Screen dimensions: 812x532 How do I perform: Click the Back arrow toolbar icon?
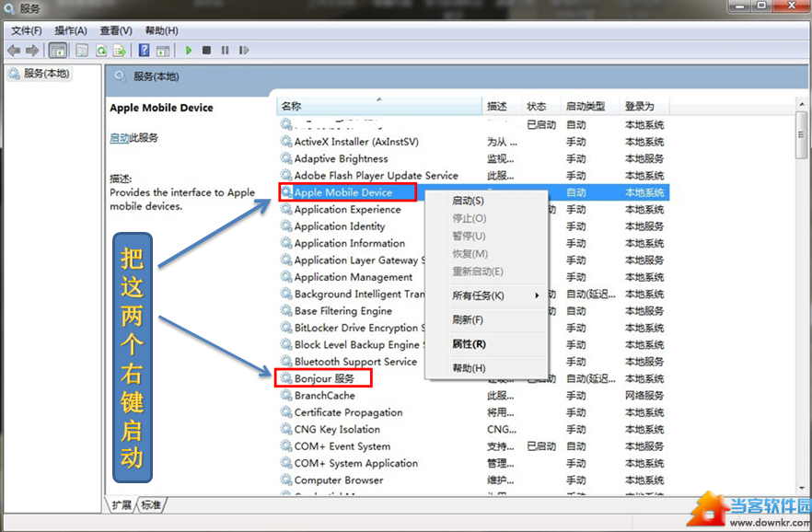click(x=14, y=51)
